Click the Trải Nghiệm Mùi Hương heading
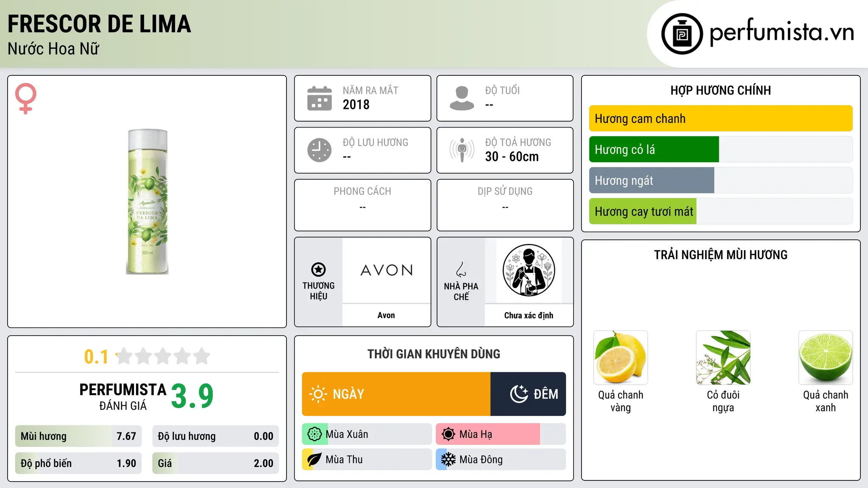This screenshot has width=868, height=488. point(721,255)
